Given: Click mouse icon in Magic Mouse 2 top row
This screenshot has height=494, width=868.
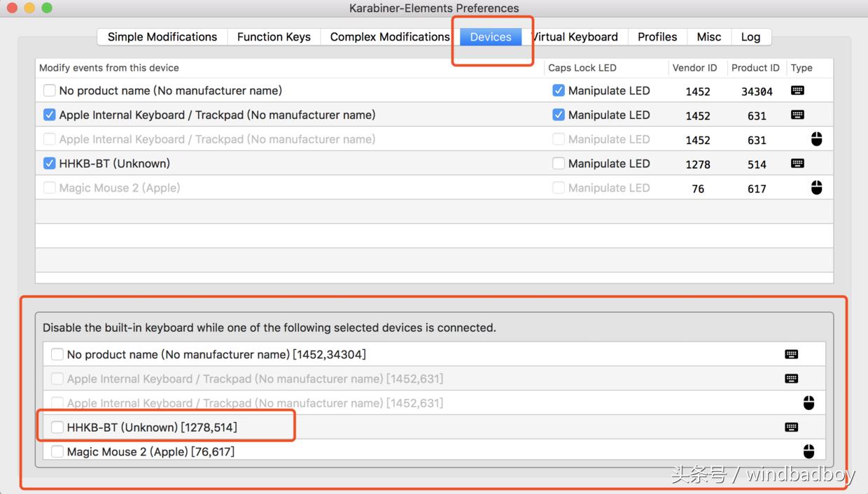Looking at the screenshot, I should click(816, 188).
